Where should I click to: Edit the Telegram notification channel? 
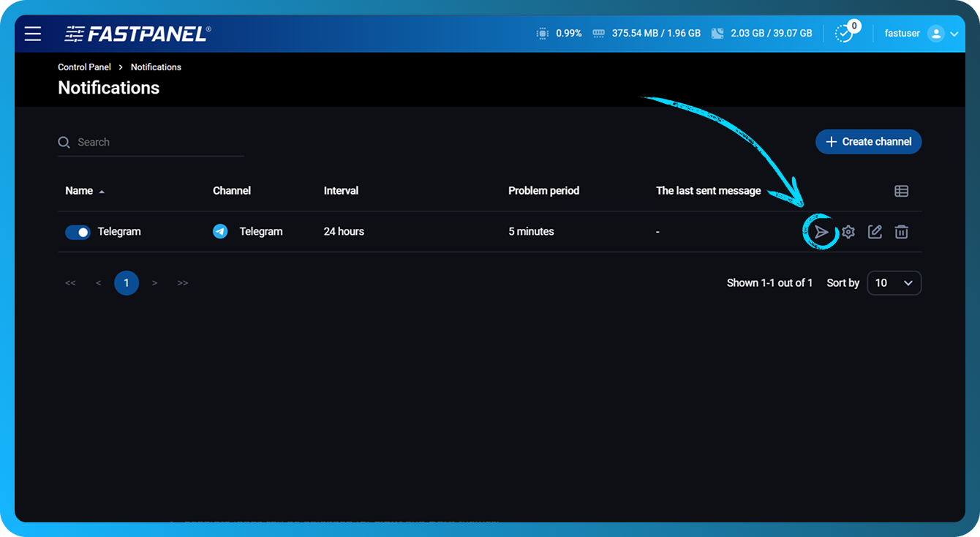(x=875, y=232)
